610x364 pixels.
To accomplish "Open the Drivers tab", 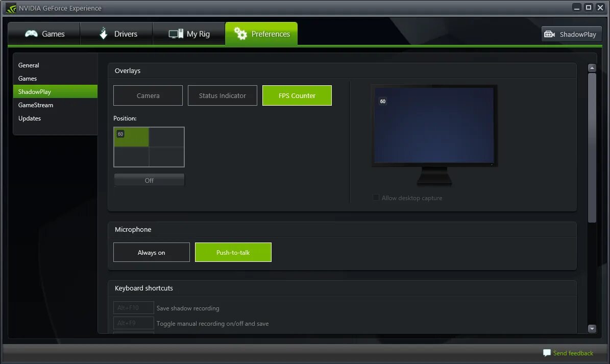I will [x=116, y=34].
